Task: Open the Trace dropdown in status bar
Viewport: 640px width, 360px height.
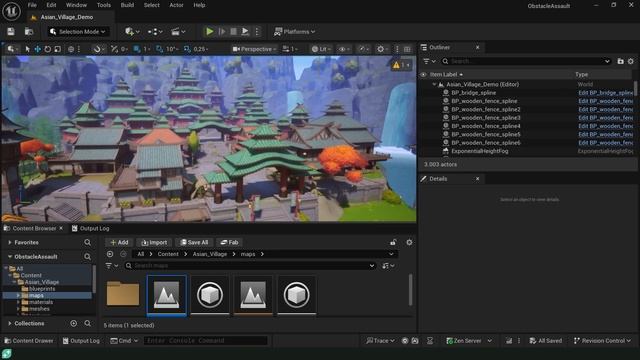Action: click(x=380, y=340)
